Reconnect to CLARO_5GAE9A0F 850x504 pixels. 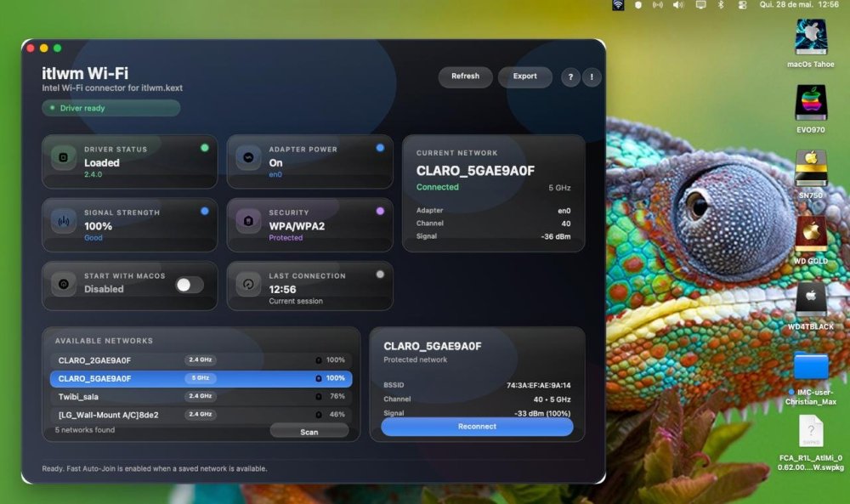pyautogui.click(x=477, y=427)
